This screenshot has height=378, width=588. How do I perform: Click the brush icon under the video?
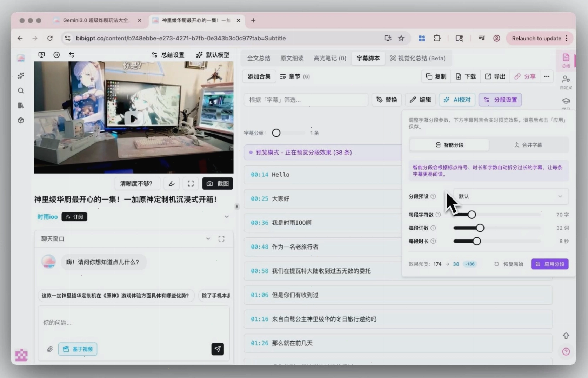click(x=172, y=183)
